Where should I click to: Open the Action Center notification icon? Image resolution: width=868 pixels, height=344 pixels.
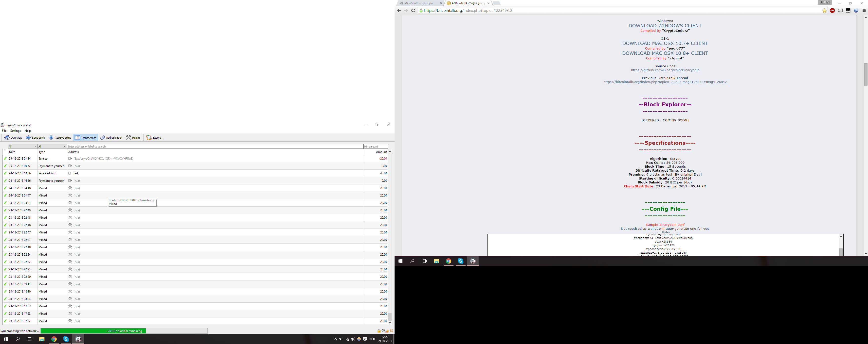(365, 339)
